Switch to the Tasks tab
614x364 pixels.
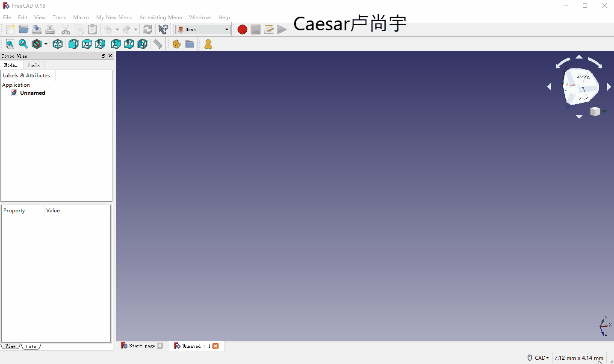(34, 65)
